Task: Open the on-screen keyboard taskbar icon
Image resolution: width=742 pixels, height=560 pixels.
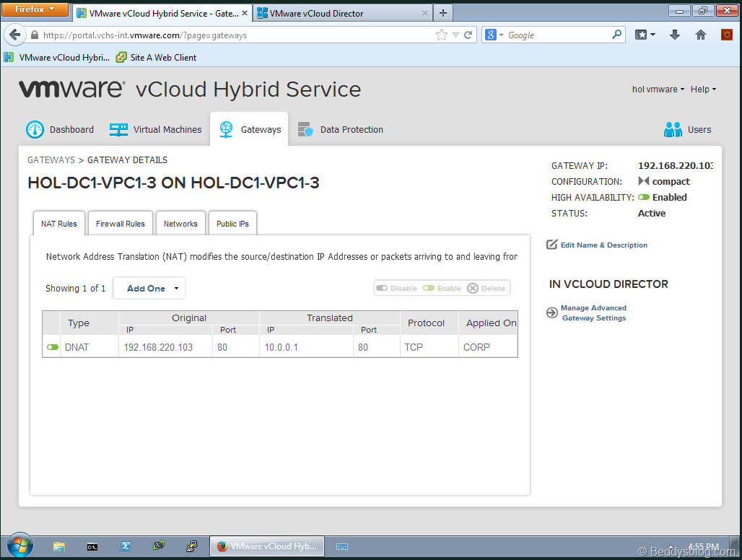Action: (x=342, y=547)
